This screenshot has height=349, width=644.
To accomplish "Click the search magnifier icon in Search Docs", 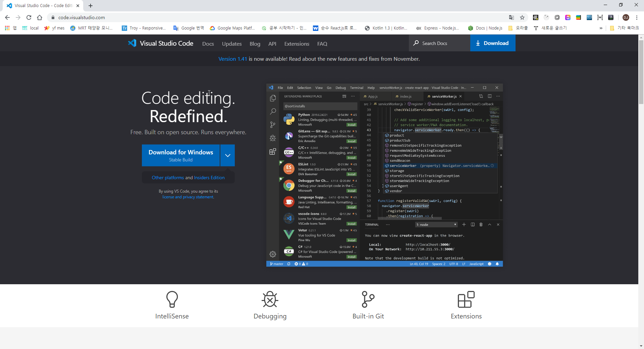I will click(416, 43).
